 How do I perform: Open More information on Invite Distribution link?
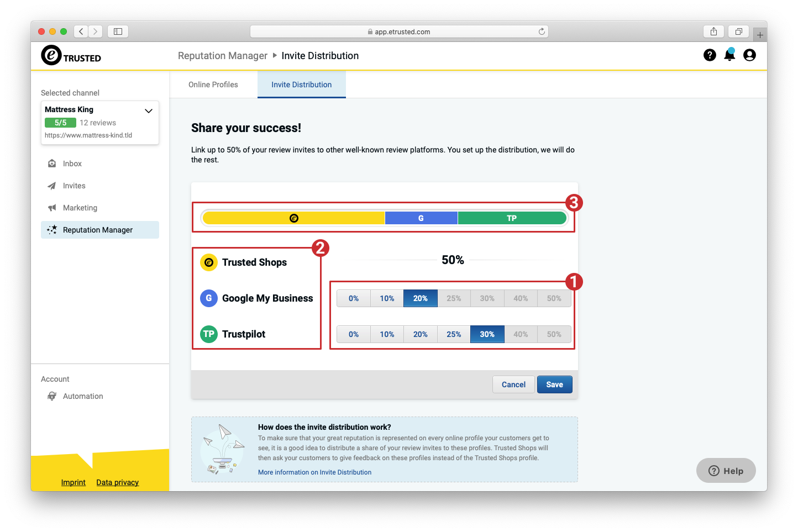(314, 472)
